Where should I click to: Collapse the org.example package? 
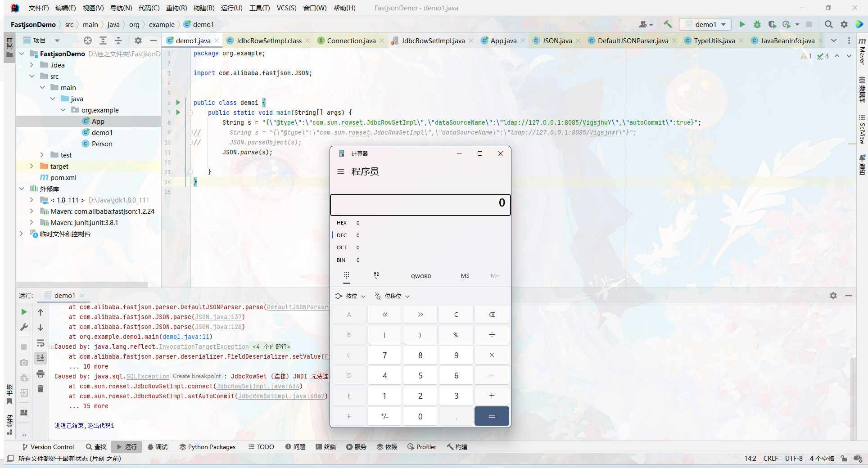click(x=63, y=110)
